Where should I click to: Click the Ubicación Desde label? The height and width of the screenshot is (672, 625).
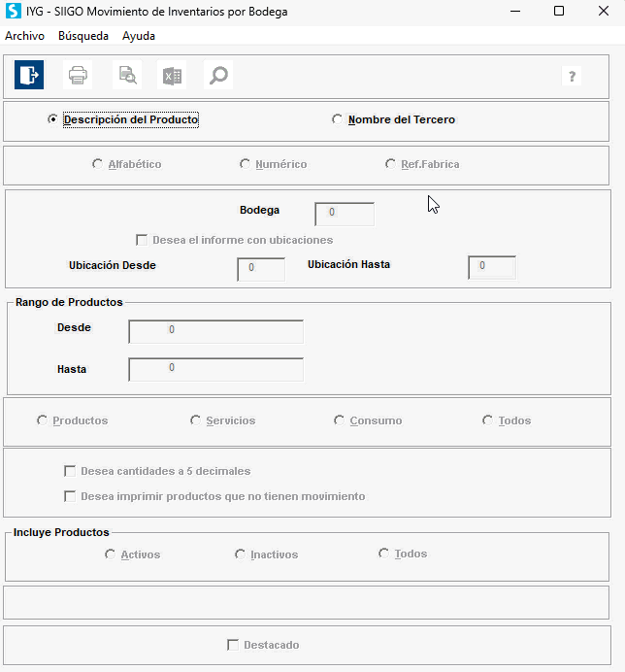(113, 265)
